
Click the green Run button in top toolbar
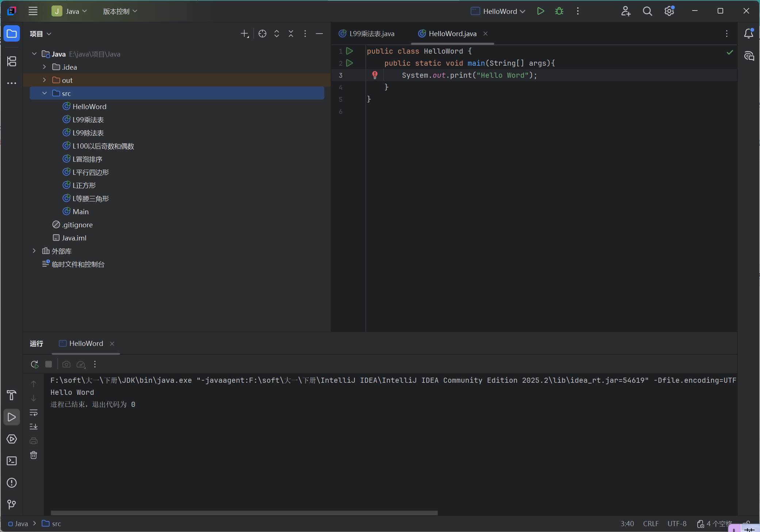click(541, 11)
